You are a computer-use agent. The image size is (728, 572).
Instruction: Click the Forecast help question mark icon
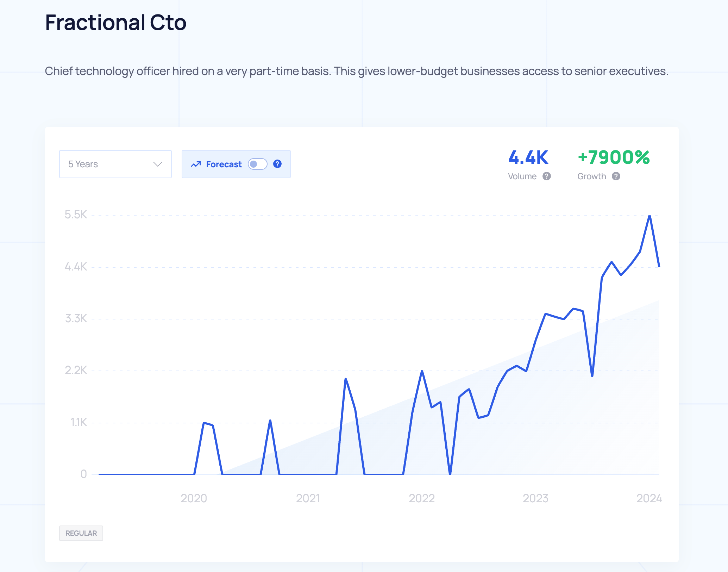pyautogui.click(x=277, y=164)
